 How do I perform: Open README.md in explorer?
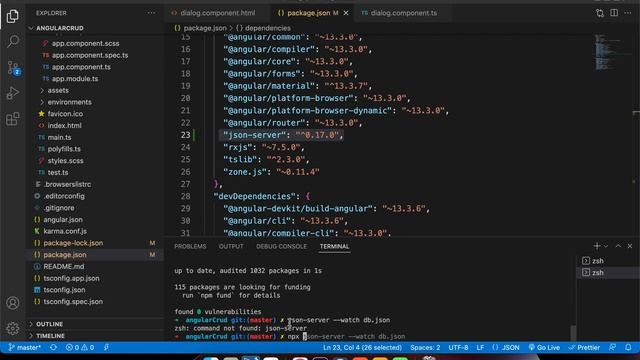(x=64, y=267)
